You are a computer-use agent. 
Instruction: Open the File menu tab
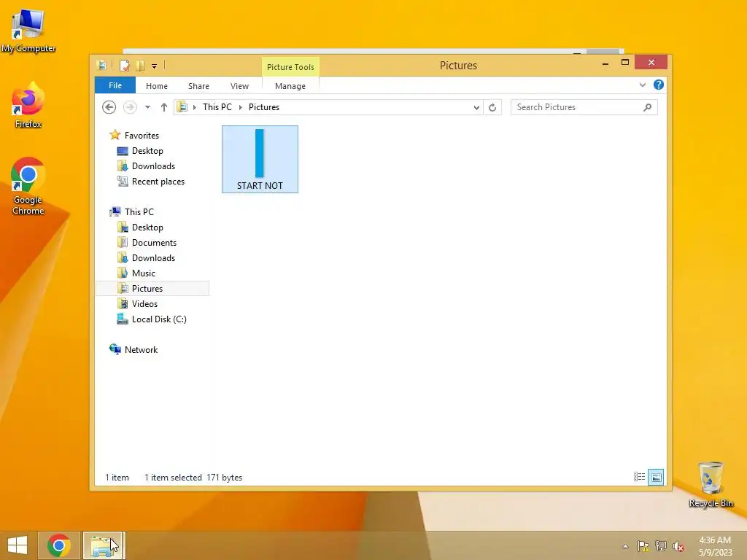pyautogui.click(x=115, y=85)
